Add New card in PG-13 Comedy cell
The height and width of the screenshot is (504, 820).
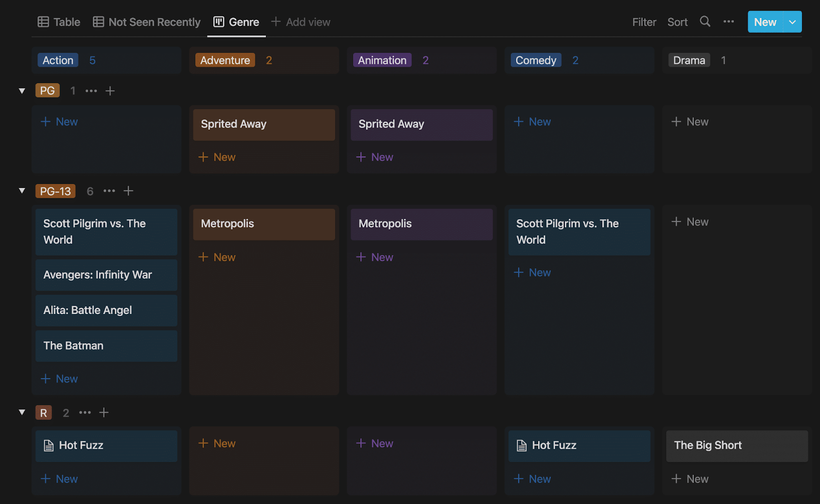tap(532, 272)
